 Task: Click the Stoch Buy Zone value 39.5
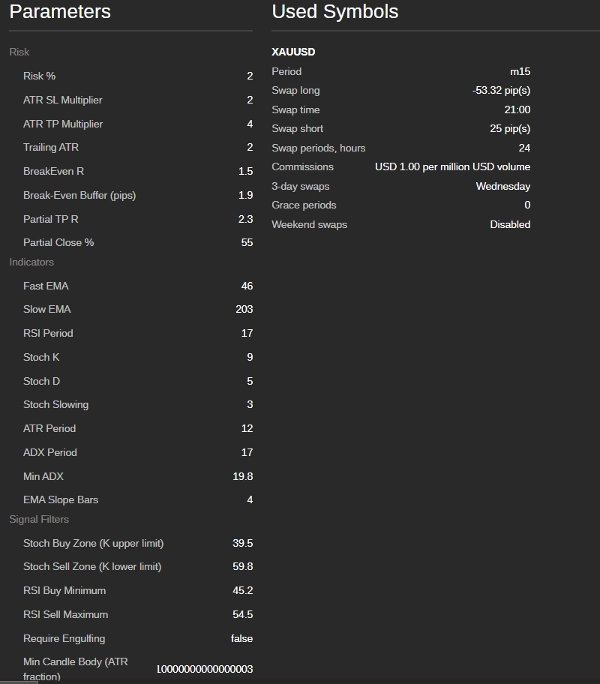coord(243,543)
